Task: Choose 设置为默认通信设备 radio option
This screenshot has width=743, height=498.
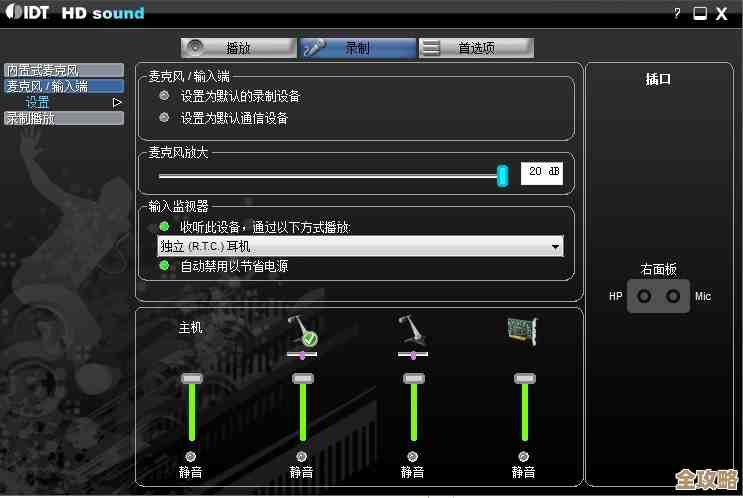Action: 164,118
